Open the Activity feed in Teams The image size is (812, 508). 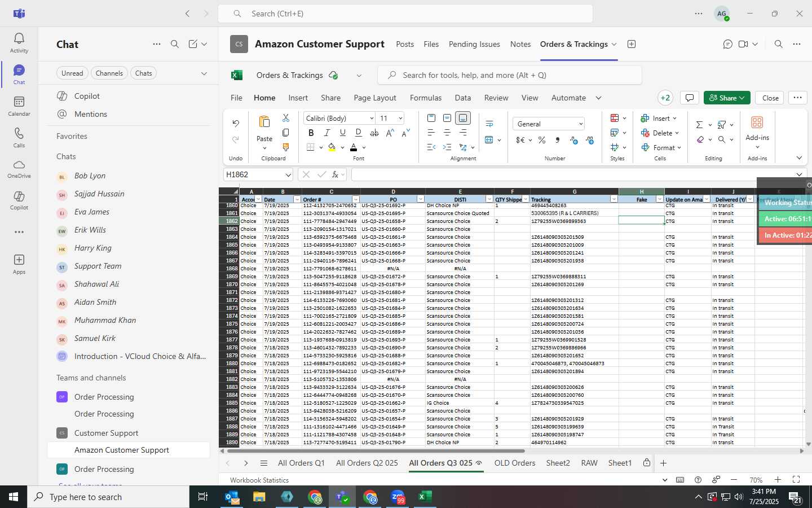pyautogui.click(x=19, y=42)
